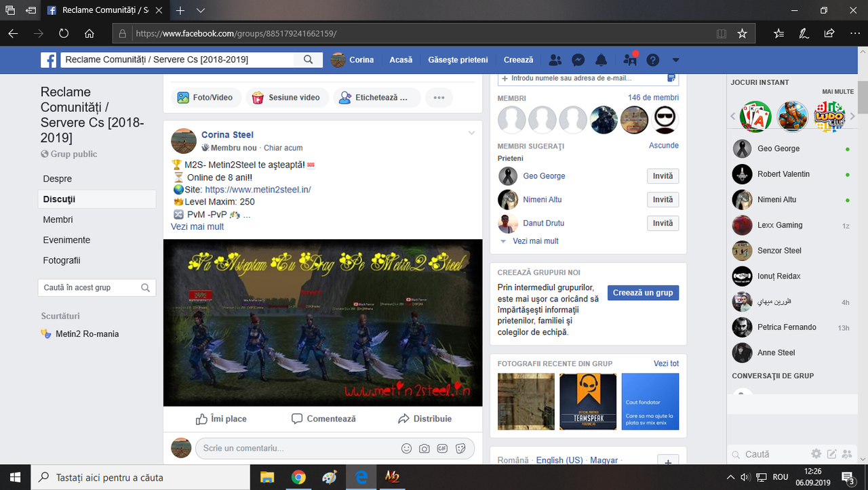Click previous arrow in Jocuri Instant carousel
Viewport: 868px width, 490px height.
[733, 117]
